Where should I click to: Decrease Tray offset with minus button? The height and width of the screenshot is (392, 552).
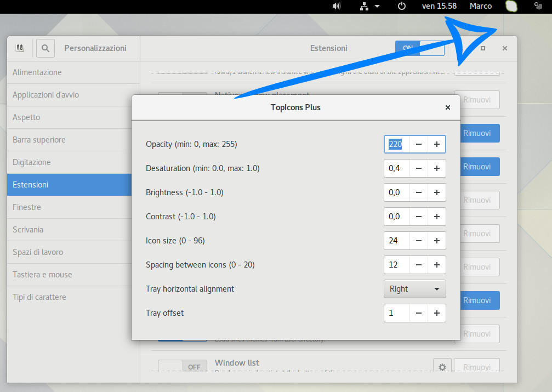pos(419,313)
